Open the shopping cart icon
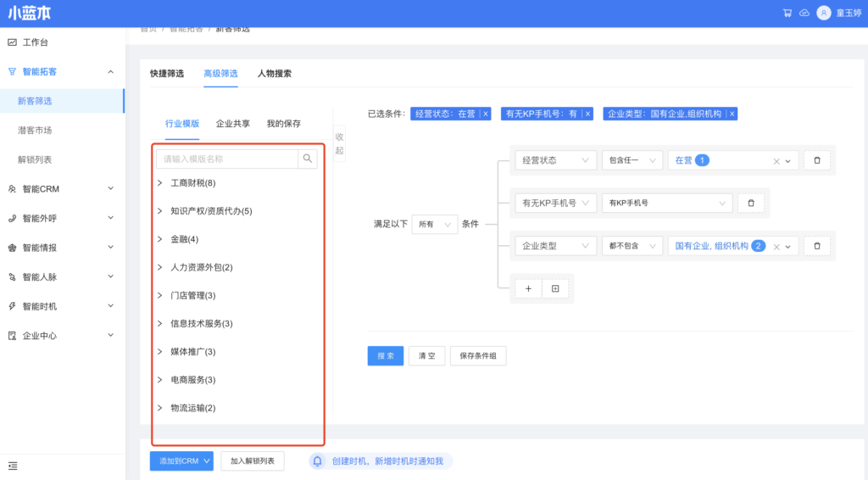The width and height of the screenshot is (868, 480). click(x=787, y=13)
